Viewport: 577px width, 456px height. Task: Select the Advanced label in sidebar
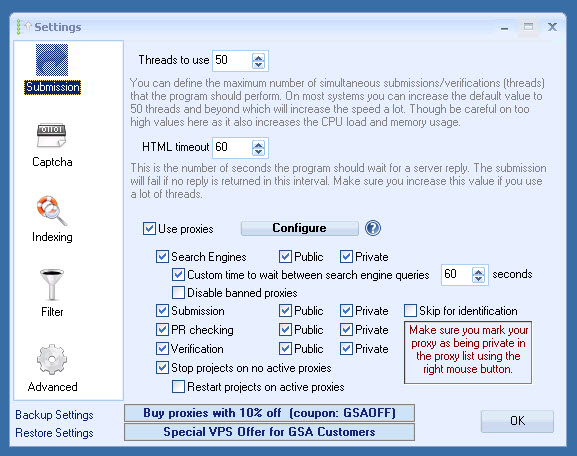[x=52, y=387]
